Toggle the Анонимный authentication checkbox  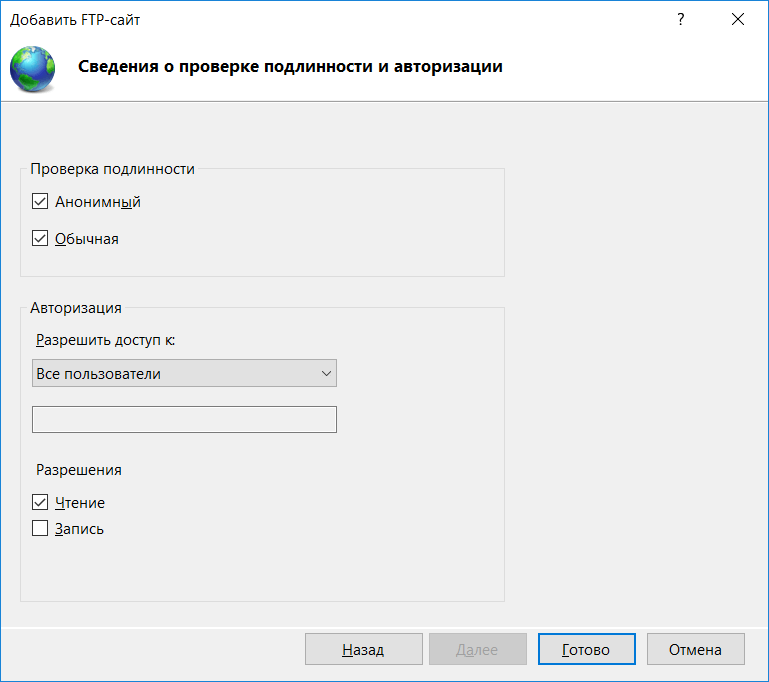point(40,201)
